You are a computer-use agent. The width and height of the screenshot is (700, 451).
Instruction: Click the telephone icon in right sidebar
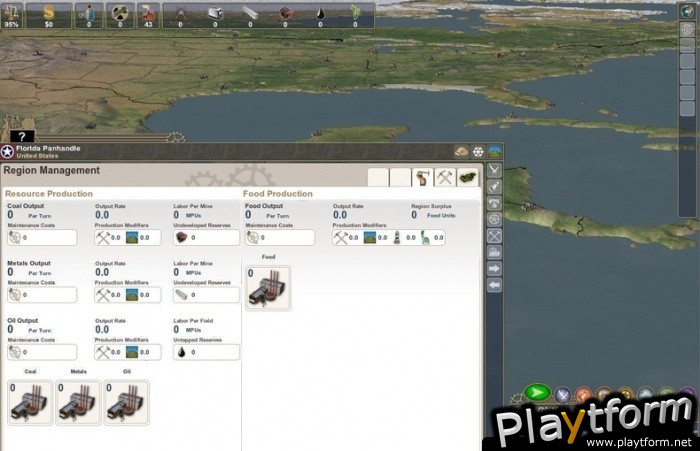pos(494,202)
